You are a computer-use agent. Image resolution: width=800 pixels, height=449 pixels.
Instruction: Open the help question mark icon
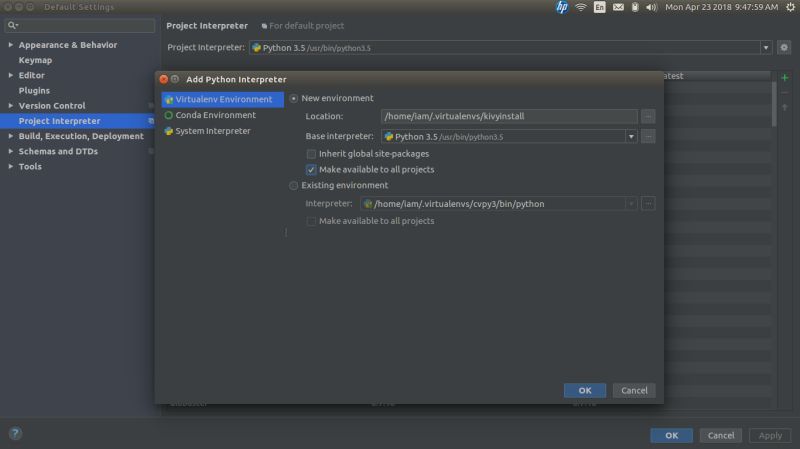[15, 434]
